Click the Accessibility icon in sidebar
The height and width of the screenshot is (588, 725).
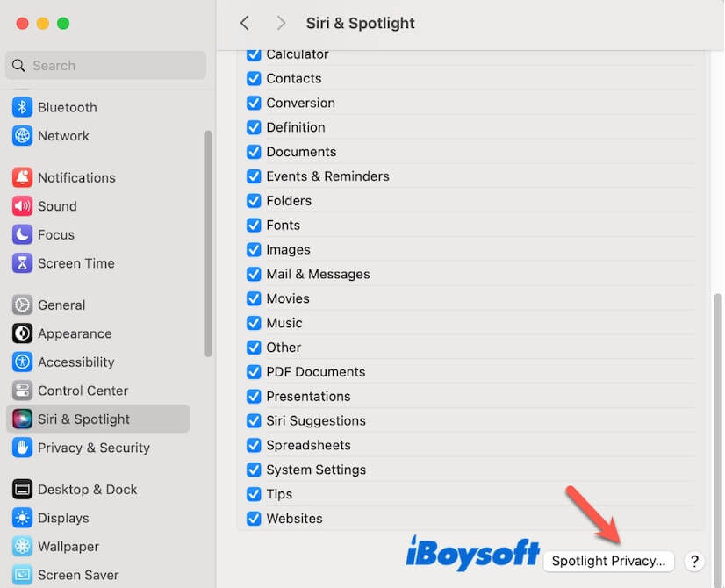[22, 362]
